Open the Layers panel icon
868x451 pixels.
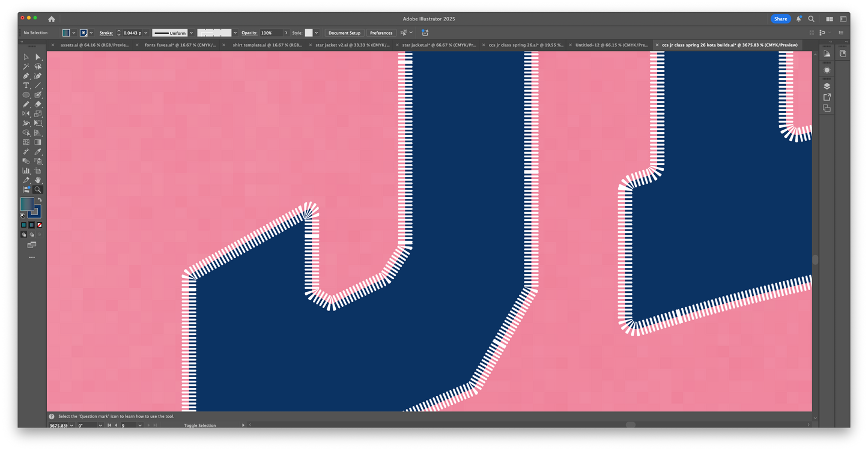pyautogui.click(x=827, y=86)
